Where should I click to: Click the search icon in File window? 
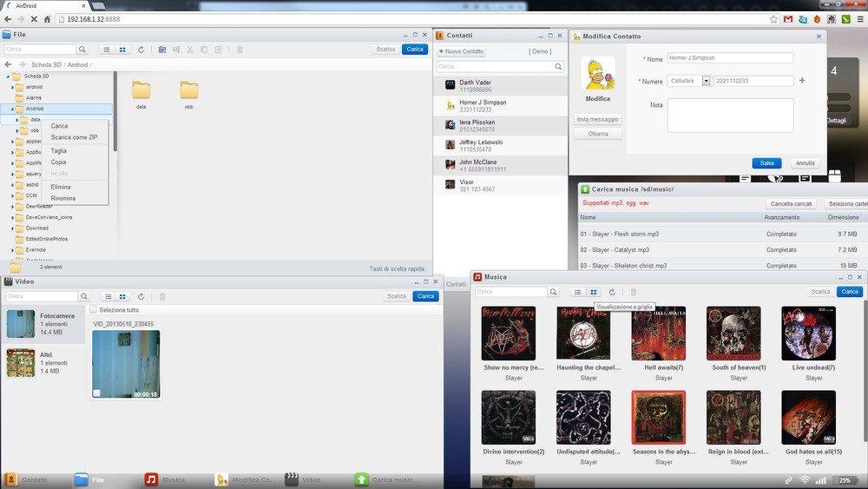coord(82,50)
